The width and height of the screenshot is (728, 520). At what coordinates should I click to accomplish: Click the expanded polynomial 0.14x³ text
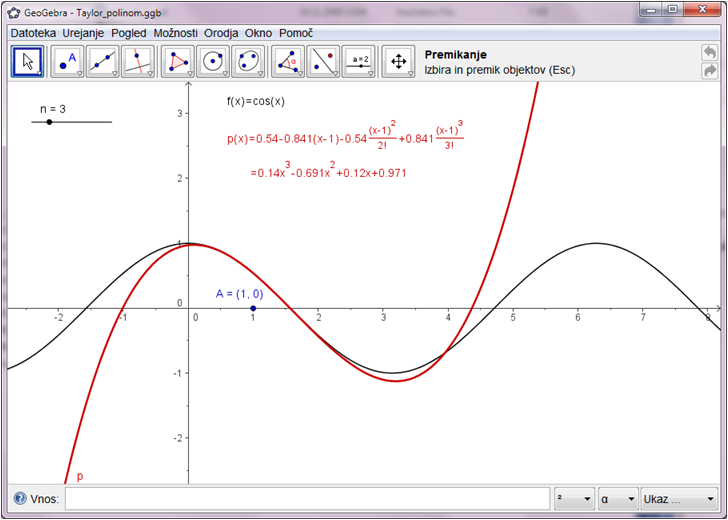[328, 170]
